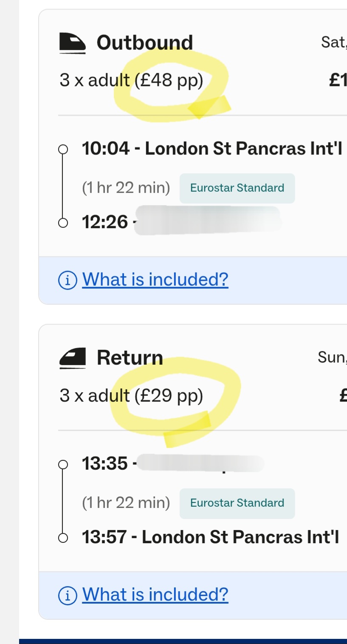Click the 12:26 arrival stop marker circle
Screen dimensions: 347x644
(x=63, y=222)
